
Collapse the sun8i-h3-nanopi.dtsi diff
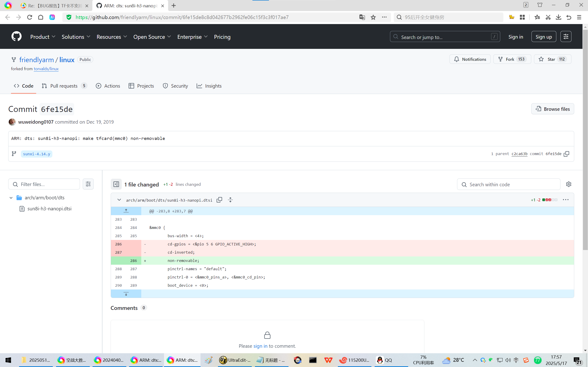119,200
